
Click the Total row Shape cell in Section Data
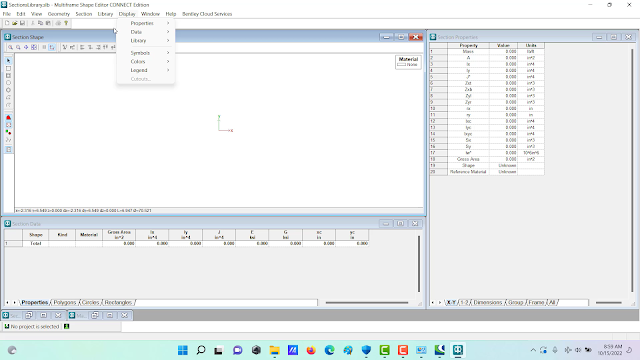tap(36, 243)
